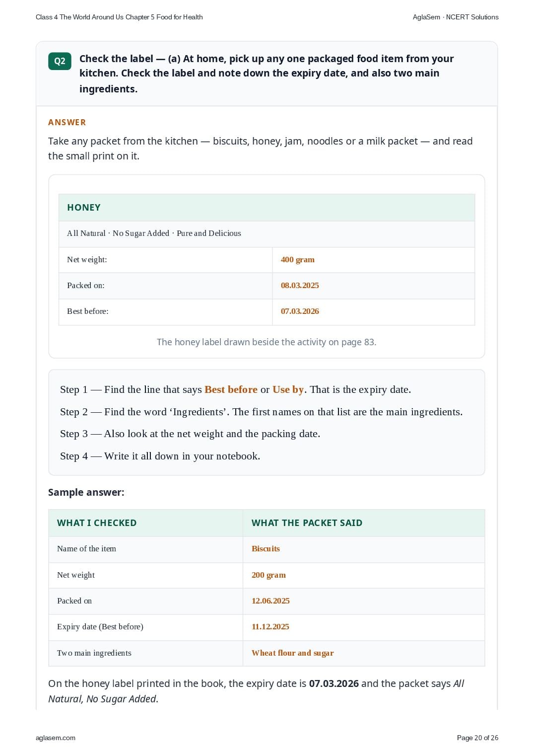
Task: Select the HONEY label heading
Action: point(84,208)
